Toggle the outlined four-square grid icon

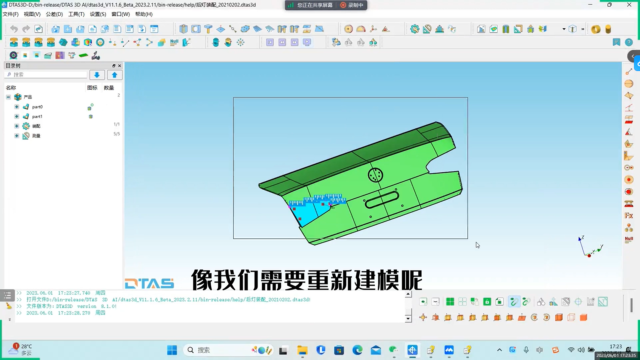[x=462, y=302]
